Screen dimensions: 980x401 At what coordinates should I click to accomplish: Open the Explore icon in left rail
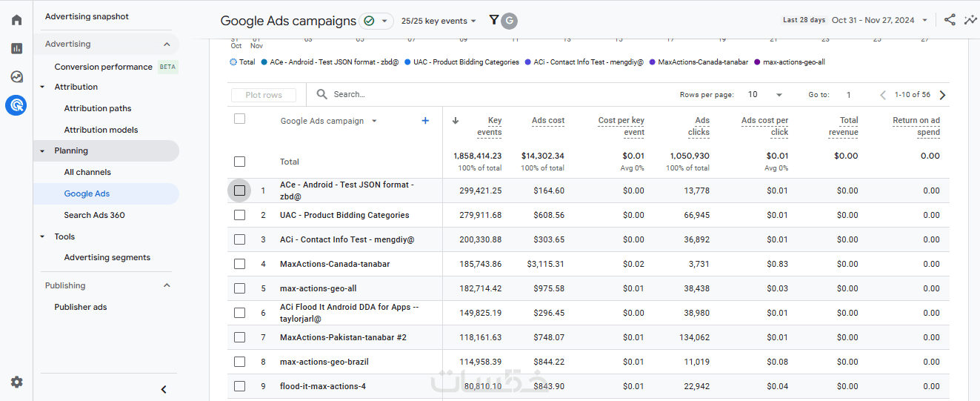point(16,76)
